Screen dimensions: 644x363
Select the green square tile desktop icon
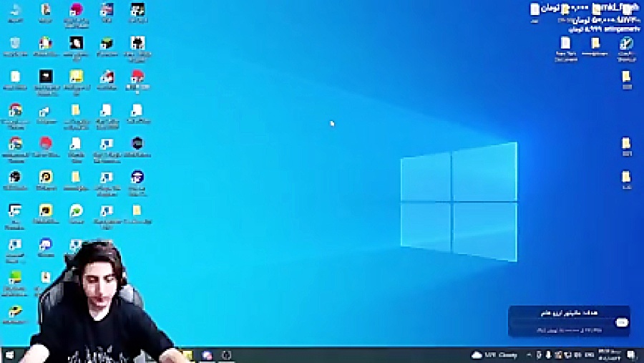click(15, 283)
